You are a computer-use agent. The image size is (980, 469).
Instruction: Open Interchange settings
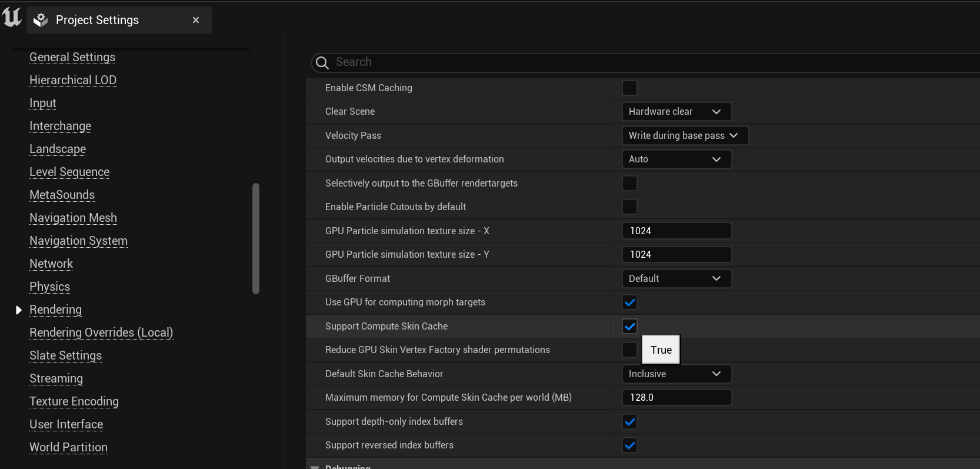[61, 126]
